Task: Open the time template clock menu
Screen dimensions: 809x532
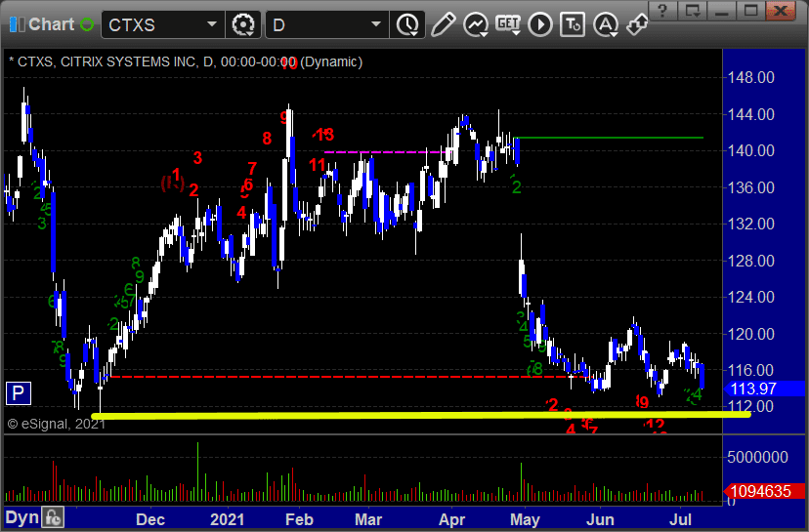Action: (407, 24)
